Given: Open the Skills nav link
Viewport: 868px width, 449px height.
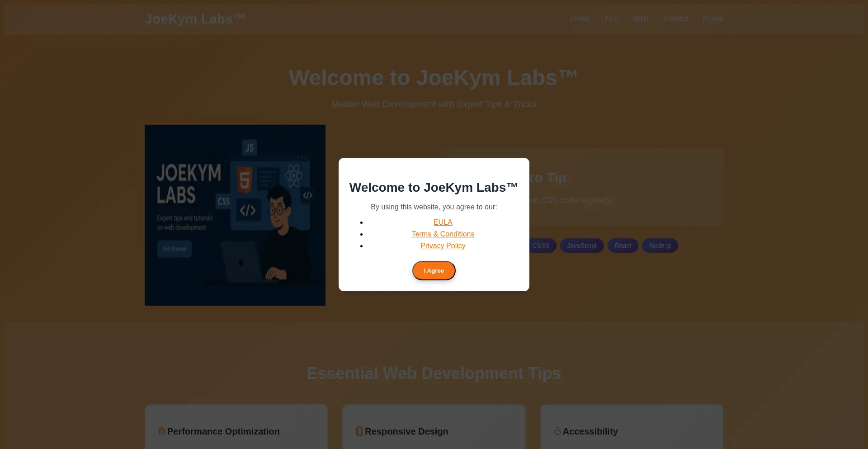Looking at the screenshot, I should [x=640, y=19].
